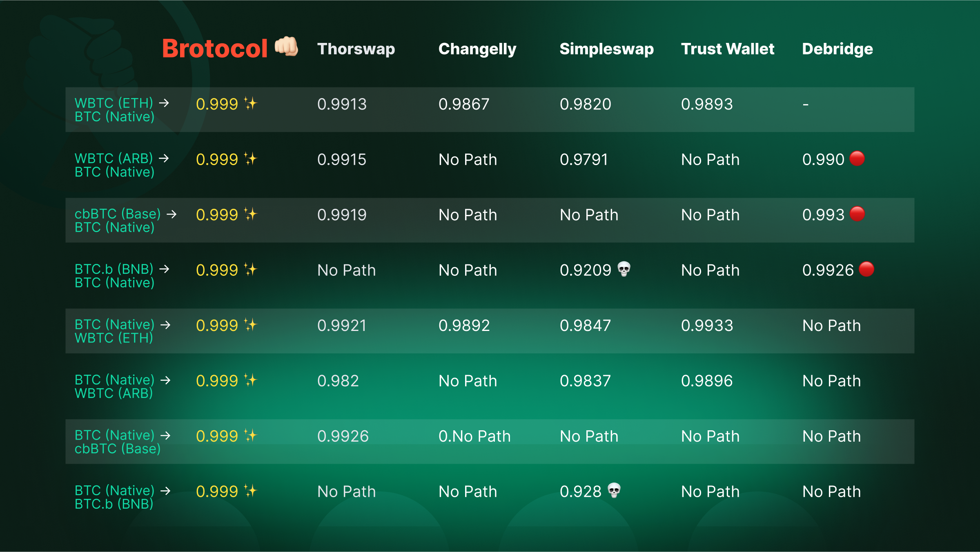Click the BTC (Native) to WBTC (ETH) label
The image size is (980, 552).
click(114, 331)
